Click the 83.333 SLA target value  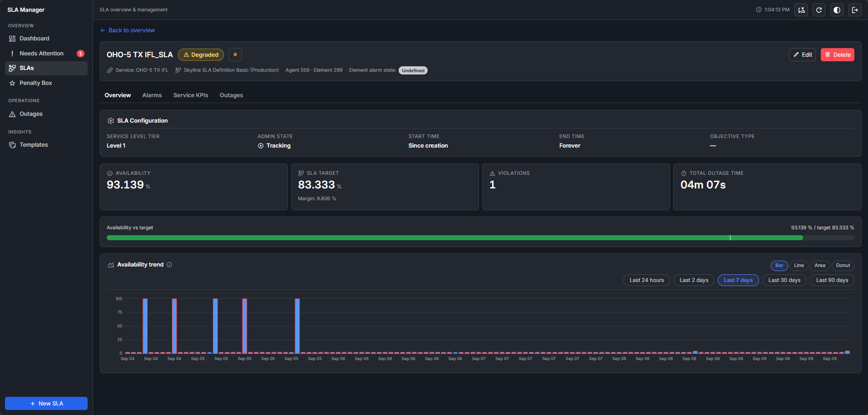(316, 185)
